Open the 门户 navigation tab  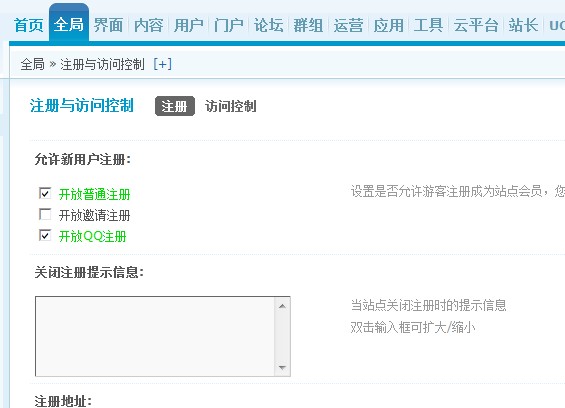[228, 25]
